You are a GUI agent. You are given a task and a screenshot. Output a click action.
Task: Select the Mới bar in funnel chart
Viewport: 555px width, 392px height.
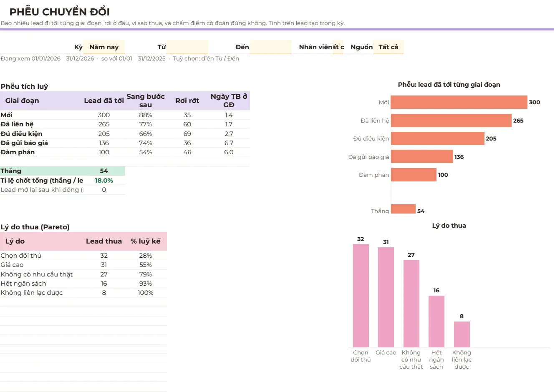click(x=459, y=102)
